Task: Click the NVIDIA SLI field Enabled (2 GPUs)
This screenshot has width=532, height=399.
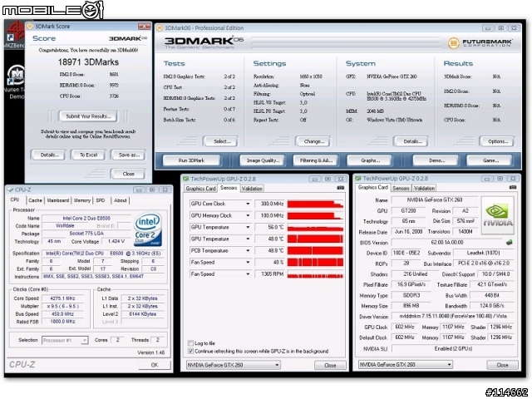Action: (453, 348)
